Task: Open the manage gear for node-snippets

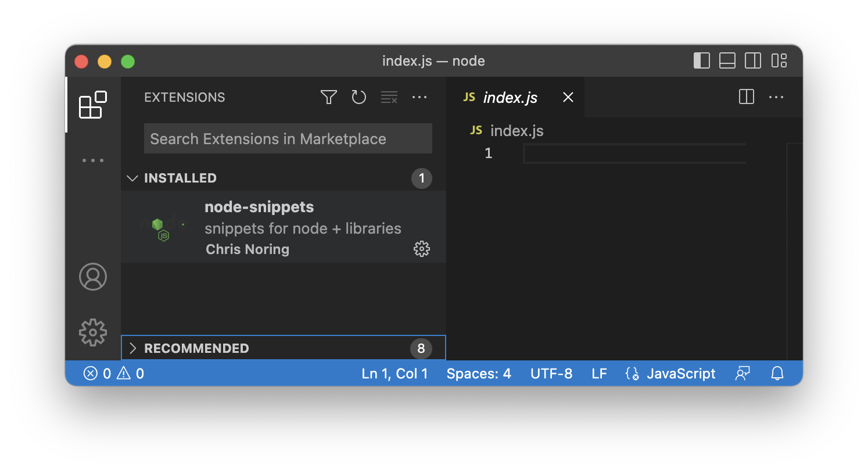Action: (422, 249)
